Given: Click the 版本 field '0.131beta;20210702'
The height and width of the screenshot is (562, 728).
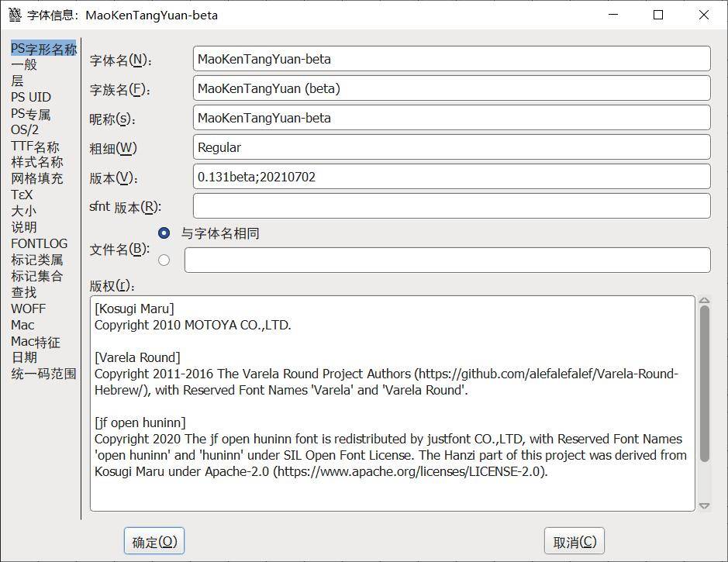Looking at the screenshot, I should 452,177.
